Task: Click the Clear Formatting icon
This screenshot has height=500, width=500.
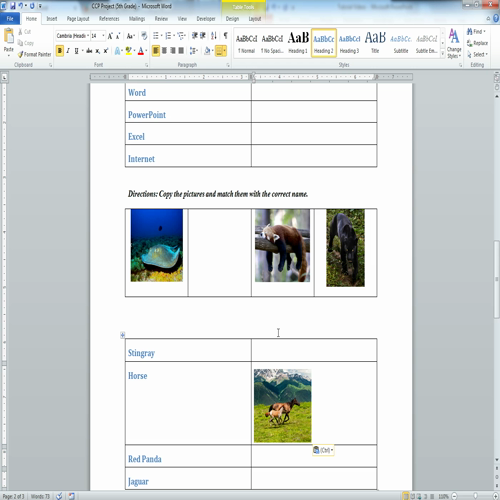Action: (x=144, y=36)
